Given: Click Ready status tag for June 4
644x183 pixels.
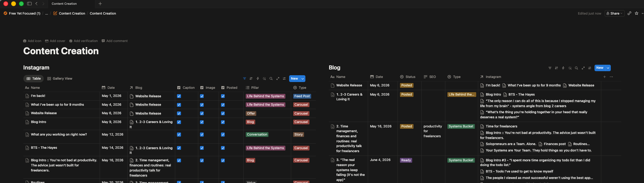Looking at the screenshot, I should click(x=406, y=160).
